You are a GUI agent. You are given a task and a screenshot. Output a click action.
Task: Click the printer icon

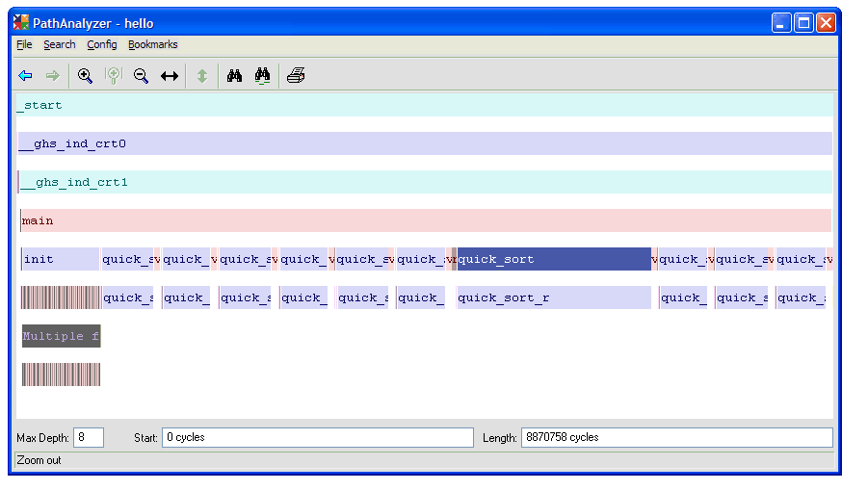click(x=296, y=76)
